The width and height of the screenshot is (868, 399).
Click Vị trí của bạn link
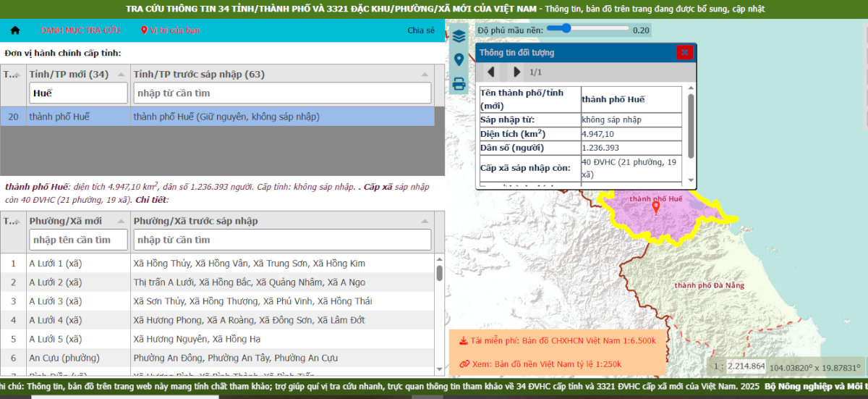pos(170,30)
